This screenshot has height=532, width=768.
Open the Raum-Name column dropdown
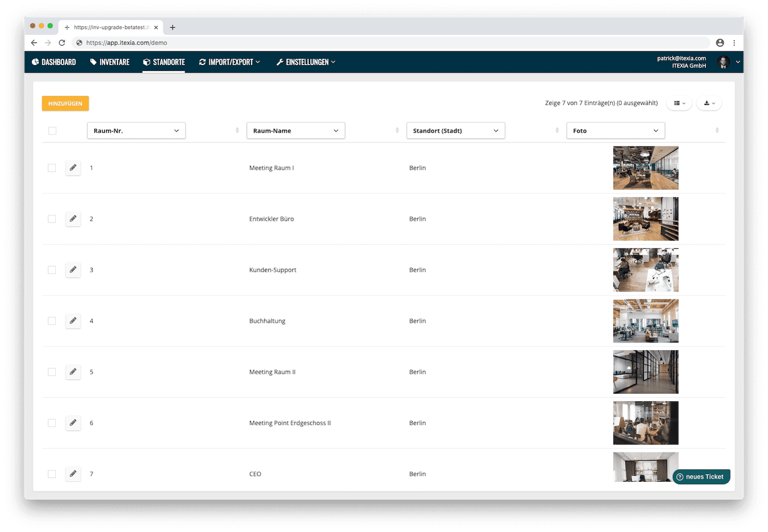(x=296, y=131)
